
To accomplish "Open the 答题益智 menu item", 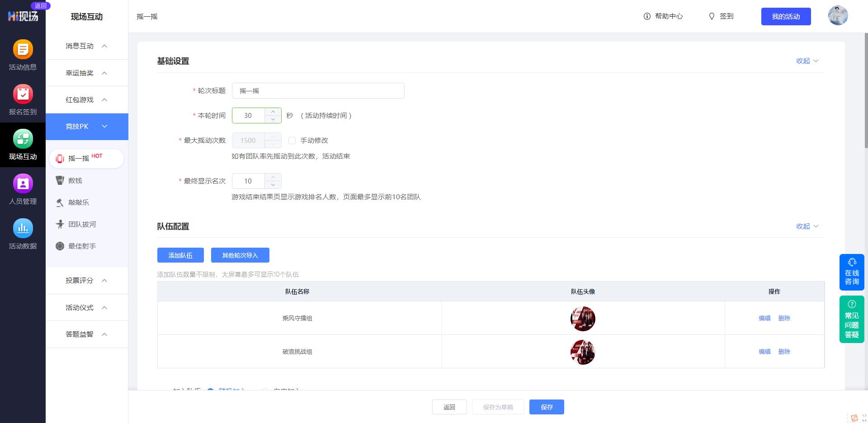I will click(x=86, y=334).
